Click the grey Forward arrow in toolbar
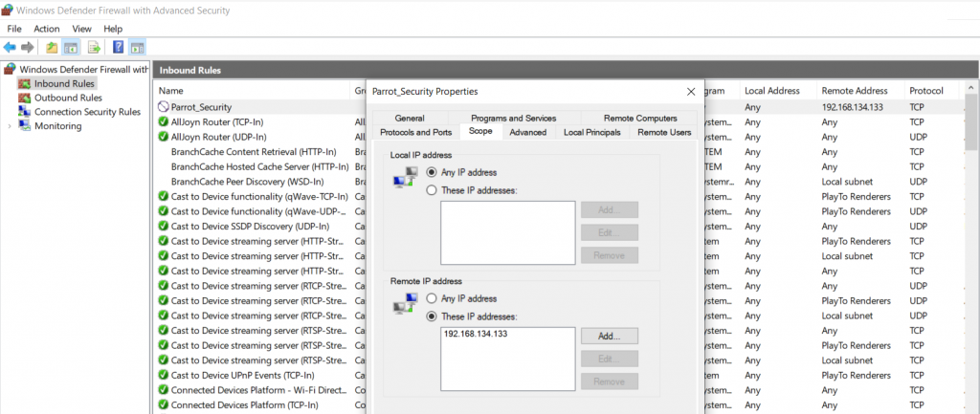The height and width of the screenshot is (414, 980). click(28, 48)
